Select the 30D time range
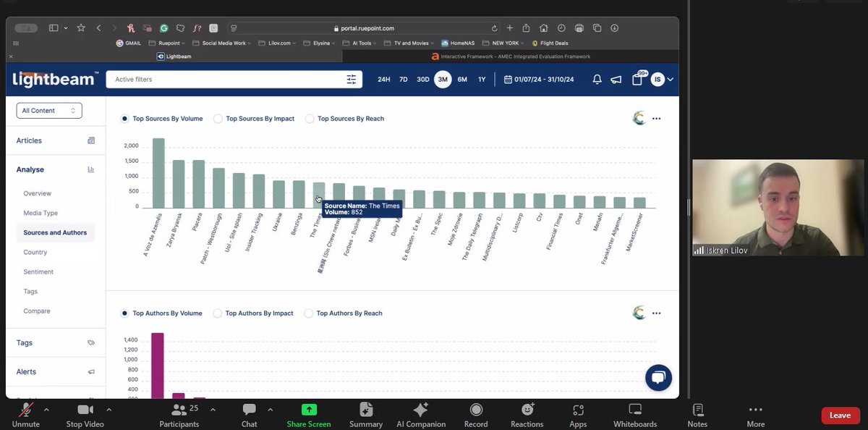The height and width of the screenshot is (430, 868). point(423,80)
